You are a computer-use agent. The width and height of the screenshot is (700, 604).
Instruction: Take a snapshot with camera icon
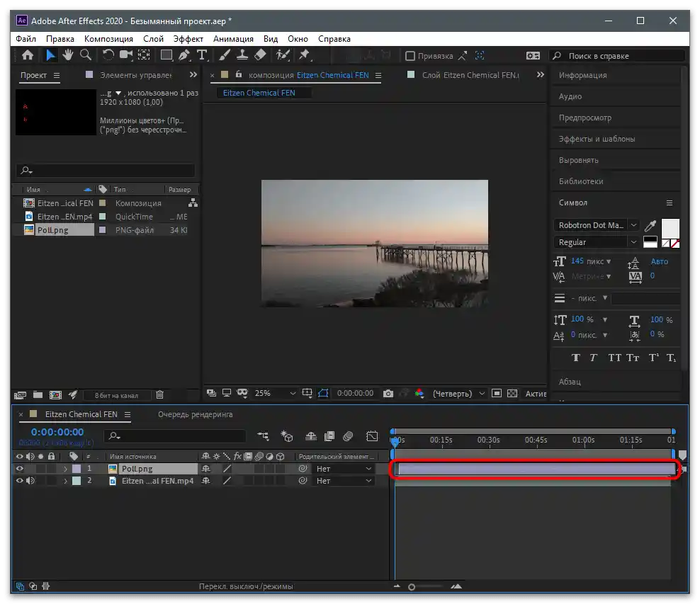(388, 394)
